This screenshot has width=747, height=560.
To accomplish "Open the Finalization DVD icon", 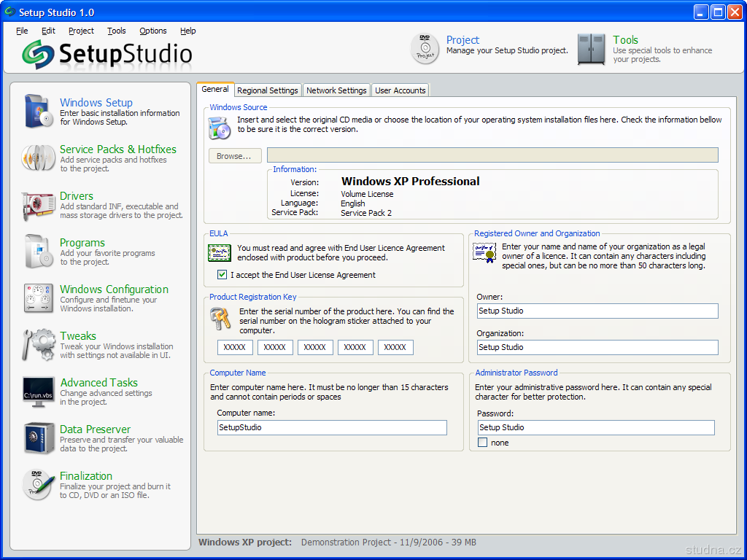I will point(38,484).
